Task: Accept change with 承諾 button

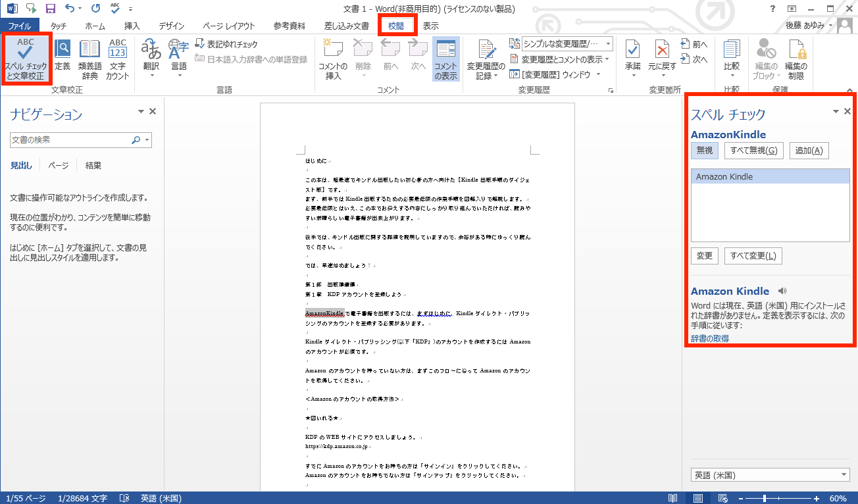Action: 633,58
